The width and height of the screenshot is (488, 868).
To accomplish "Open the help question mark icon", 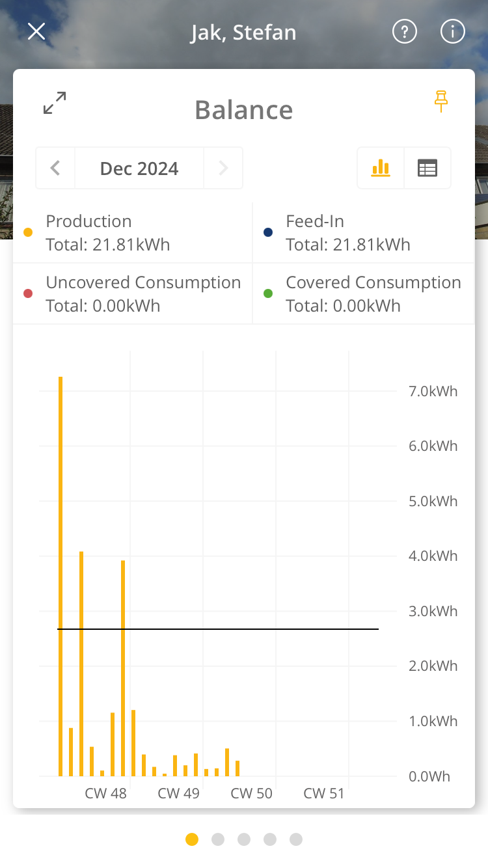I will tap(404, 31).
